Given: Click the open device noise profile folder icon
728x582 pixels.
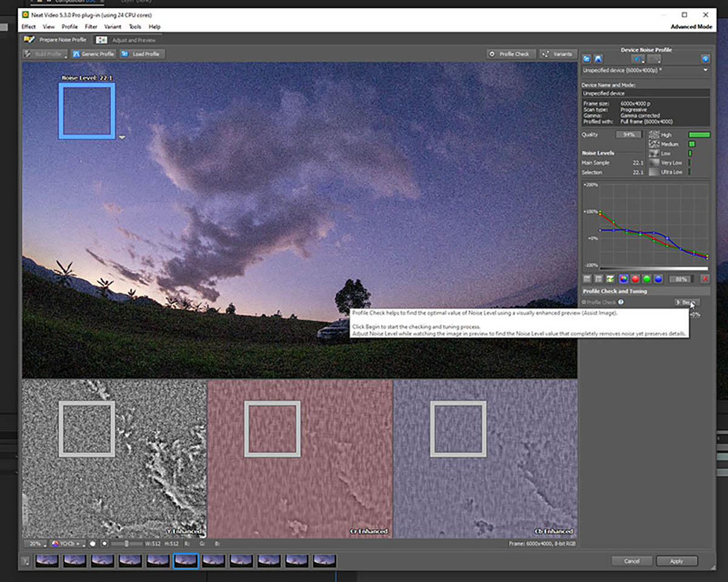Looking at the screenshot, I should point(587,59).
